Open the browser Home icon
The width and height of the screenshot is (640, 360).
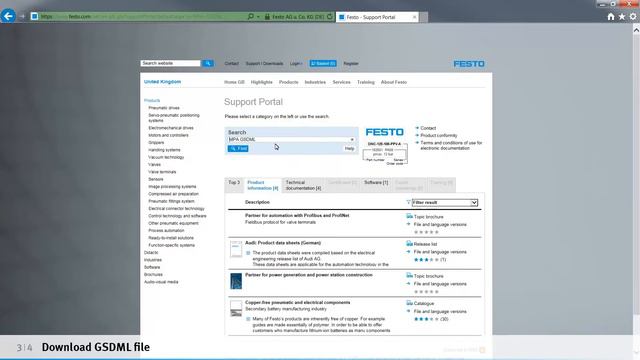pyautogui.click(x=611, y=17)
